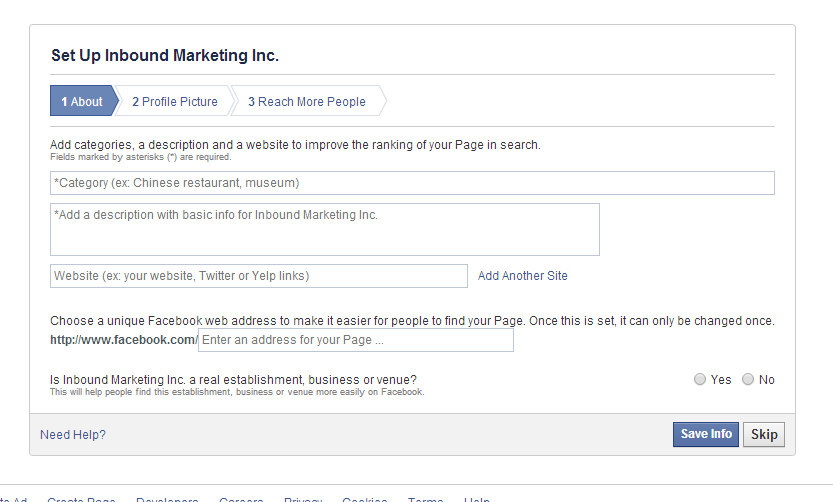Open the Need Help? link
This screenshot has width=833, height=502.
73,435
